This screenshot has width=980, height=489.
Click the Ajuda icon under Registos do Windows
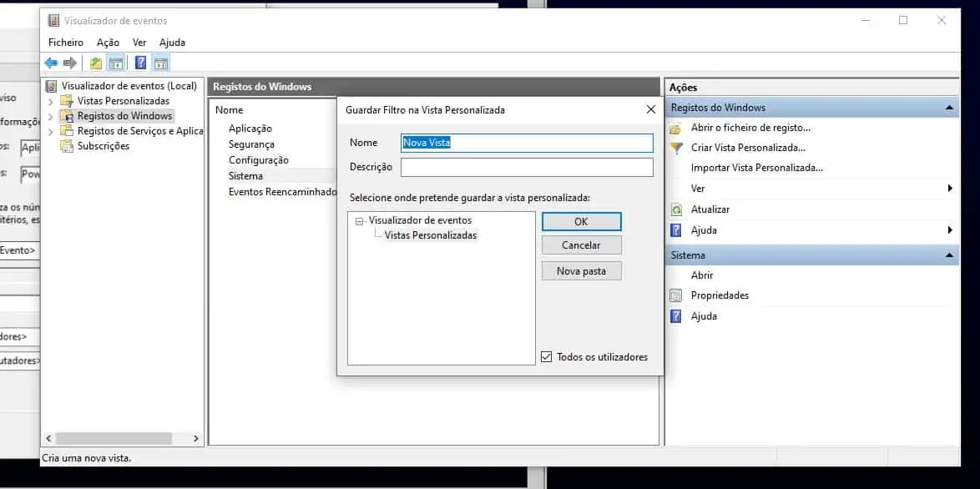[x=675, y=230]
